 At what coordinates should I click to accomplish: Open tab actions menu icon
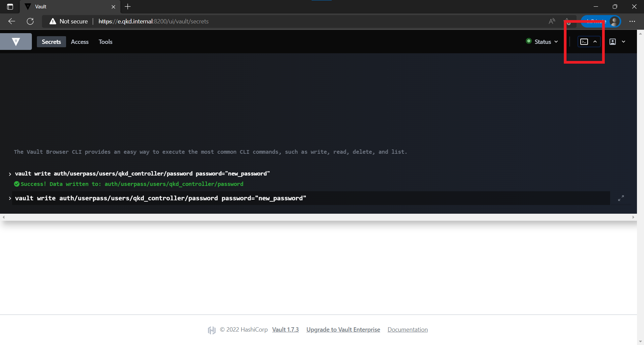pos(10,7)
